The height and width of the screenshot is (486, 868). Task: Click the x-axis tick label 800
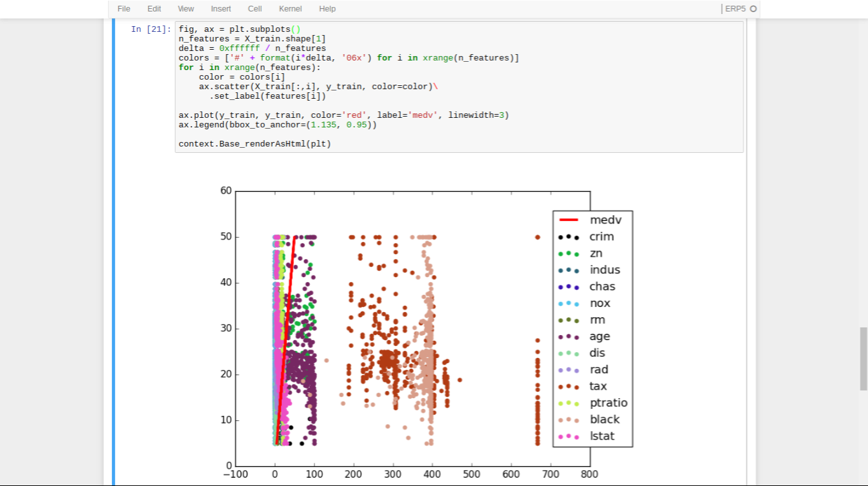(x=589, y=475)
